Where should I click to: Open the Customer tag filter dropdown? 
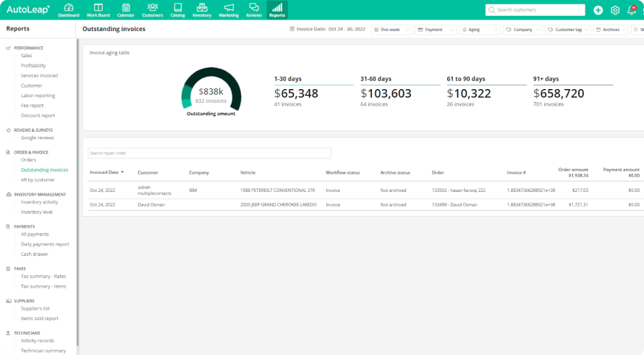567,30
